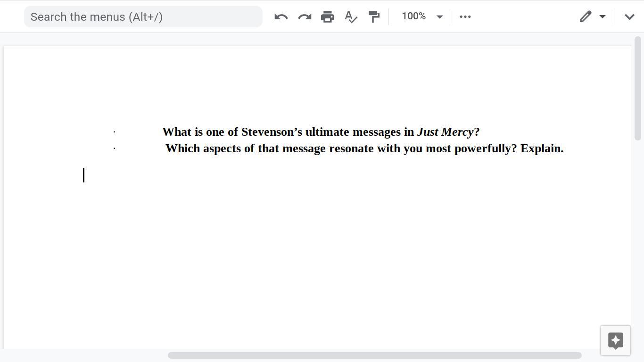Expand the editing mode dropdown arrow
The height and width of the screenshot is (362, 644).
click(x=602, y=16)
